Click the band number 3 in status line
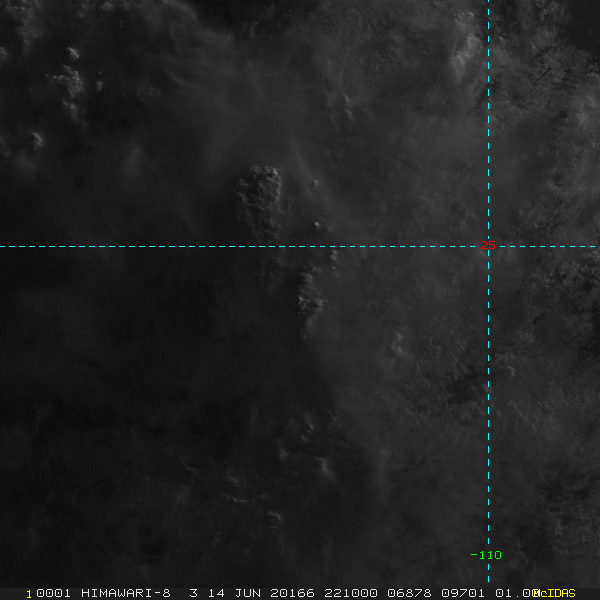600x600 pixels. tap(194, 593)
